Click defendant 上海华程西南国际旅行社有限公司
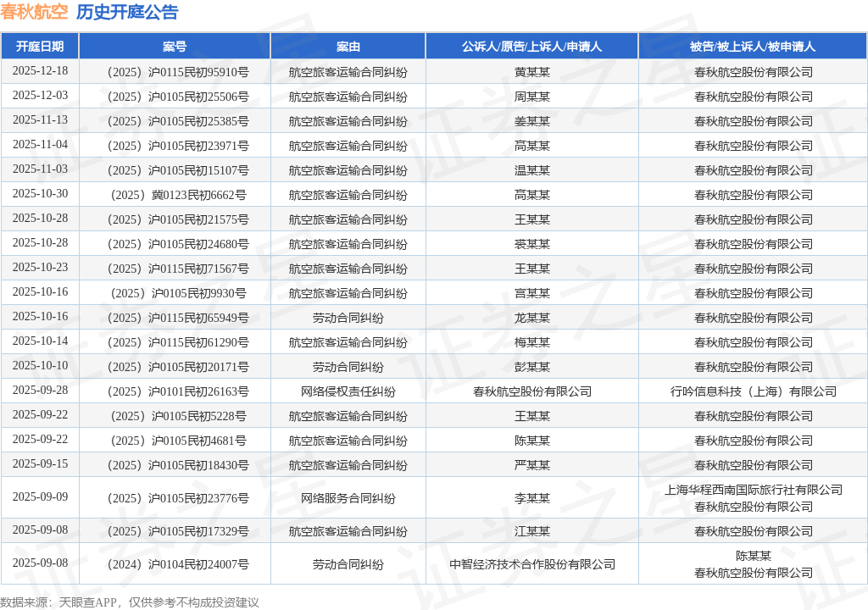 pyautogui.click(x=753, y=490)
